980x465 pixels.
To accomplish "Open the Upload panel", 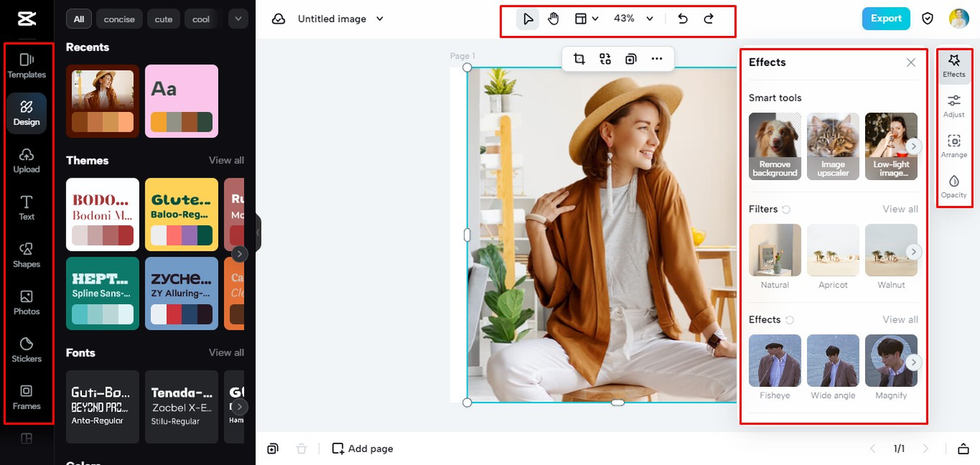I will click(27, 161).
